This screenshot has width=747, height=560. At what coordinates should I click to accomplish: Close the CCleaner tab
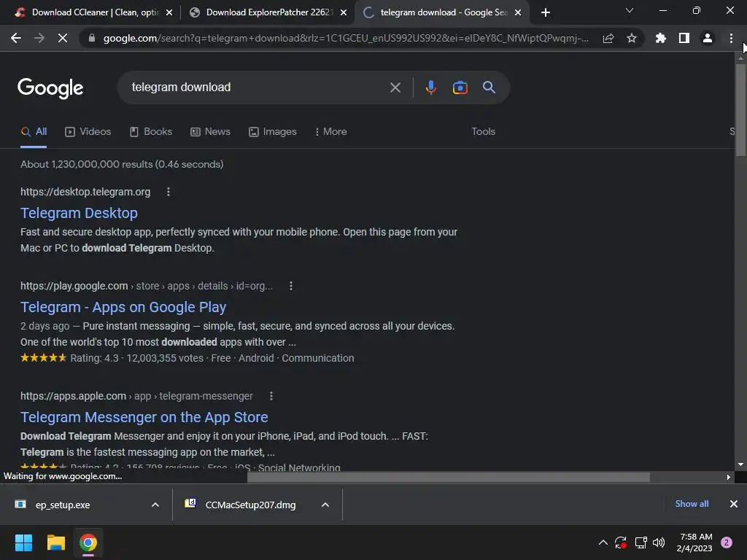tap(169, 12)
